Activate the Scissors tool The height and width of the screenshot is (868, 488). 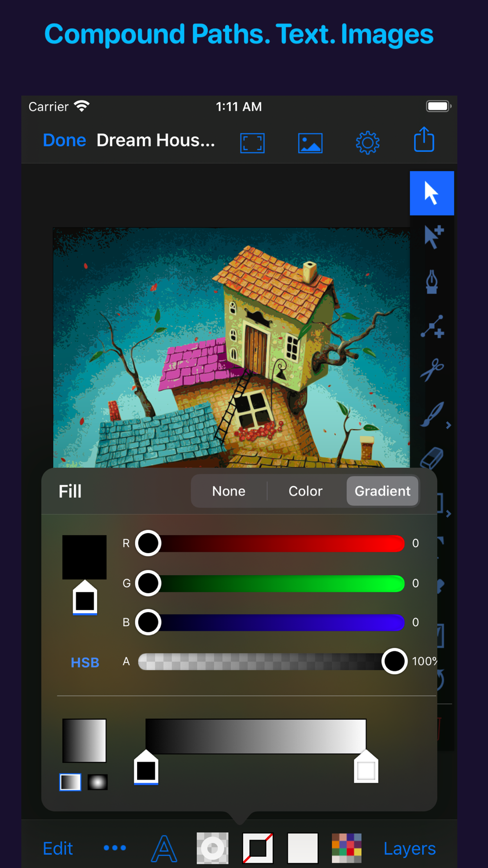432,370
